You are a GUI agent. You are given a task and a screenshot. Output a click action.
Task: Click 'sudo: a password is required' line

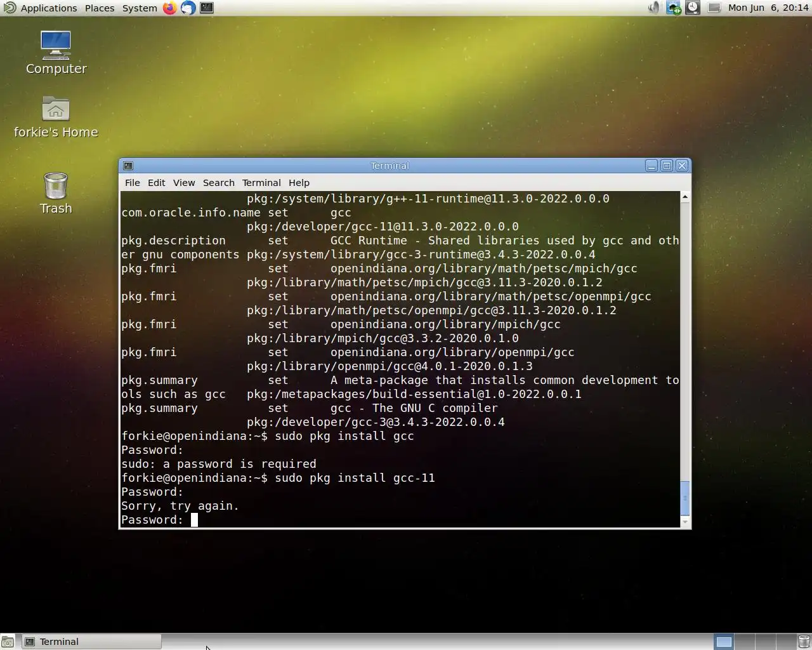(219, 464)
